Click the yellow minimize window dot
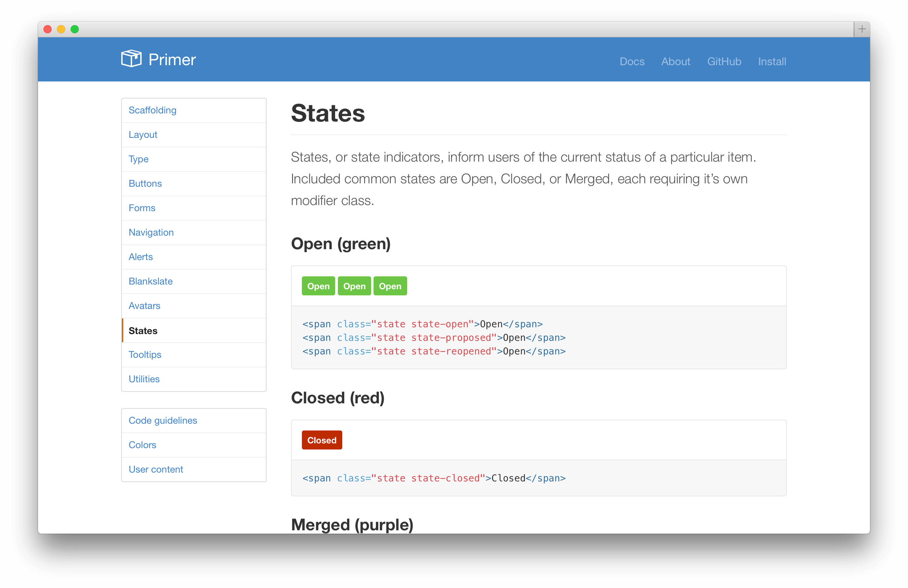This screenshot has width=908, height=588. (61, 29)
